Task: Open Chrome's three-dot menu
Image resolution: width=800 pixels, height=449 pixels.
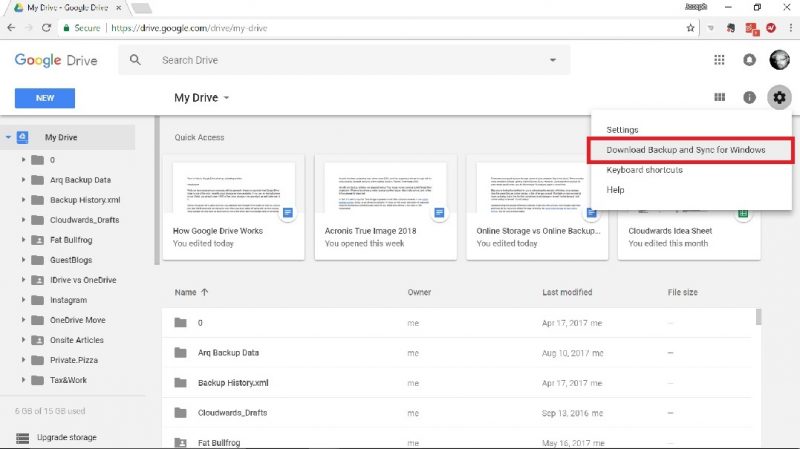Action: [791, 28]
